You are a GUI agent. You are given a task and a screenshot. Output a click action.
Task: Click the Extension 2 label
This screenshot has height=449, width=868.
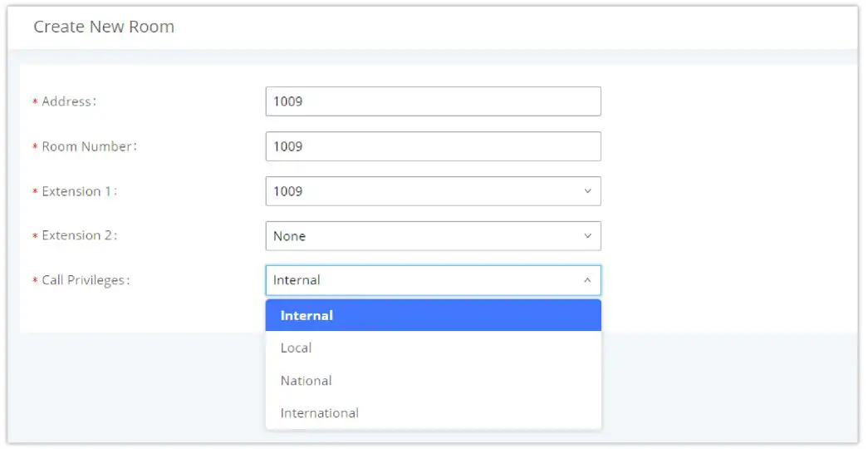(x=79, y=236)
